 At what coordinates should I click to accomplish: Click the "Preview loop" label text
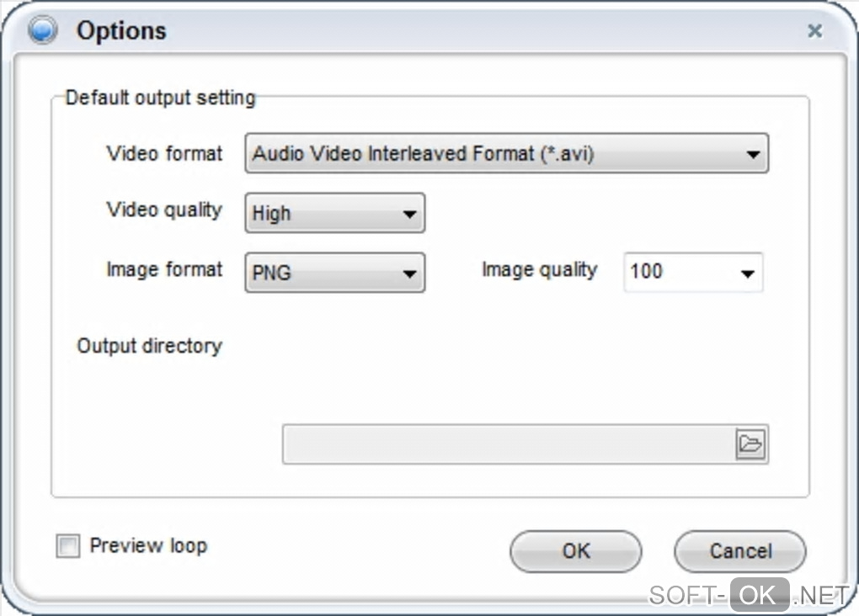[x=148, y=545]
